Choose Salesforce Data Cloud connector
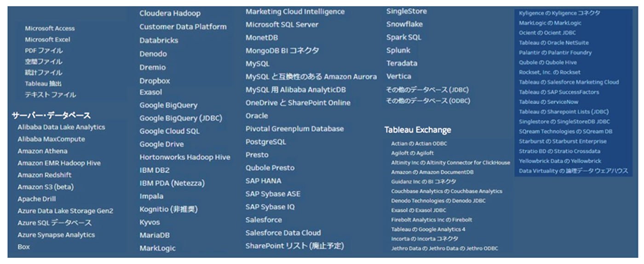Screen dimensions: 644x264 [283, 233]
